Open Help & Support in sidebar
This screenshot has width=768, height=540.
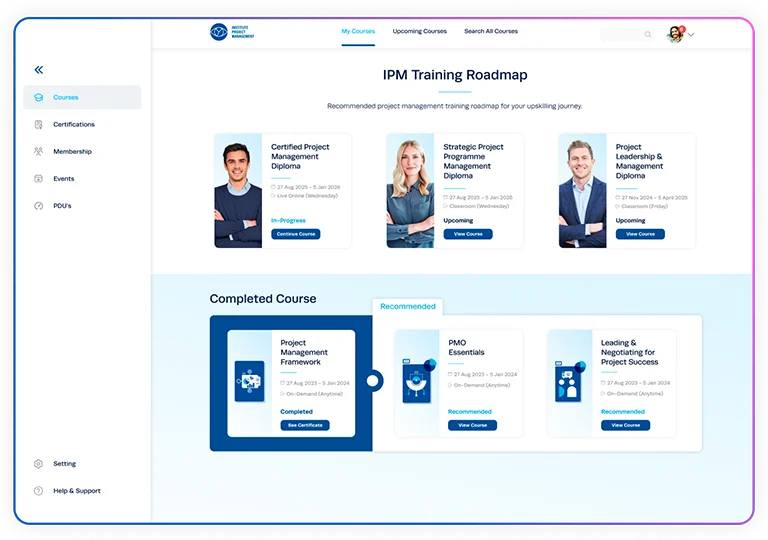pyautogui.click(x=82, y=491)
